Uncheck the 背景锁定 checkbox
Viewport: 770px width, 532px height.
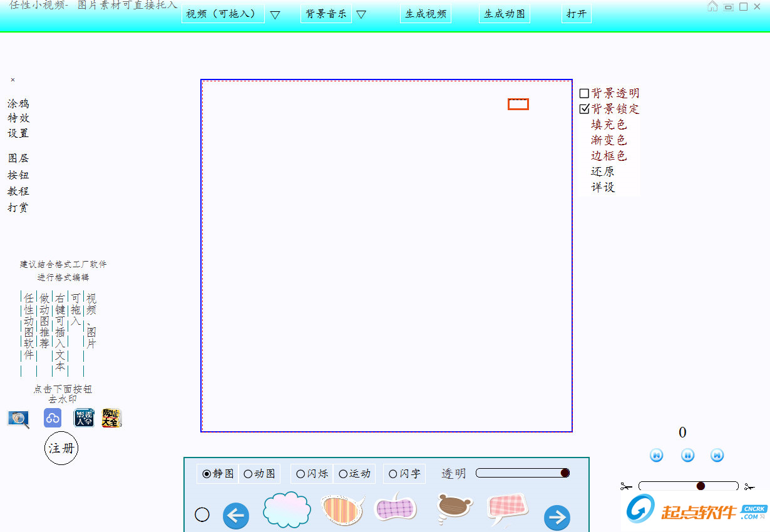pos(585,108)
